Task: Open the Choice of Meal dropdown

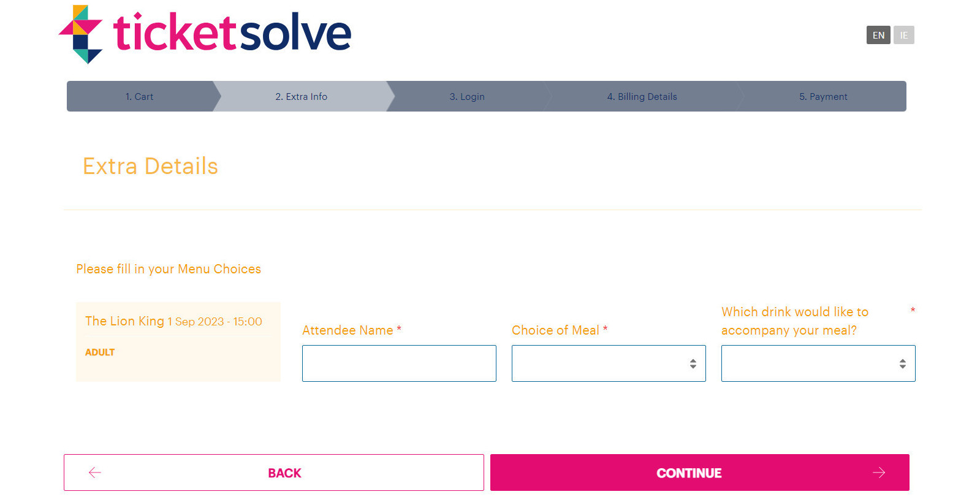Action: (x=608, y=363)
